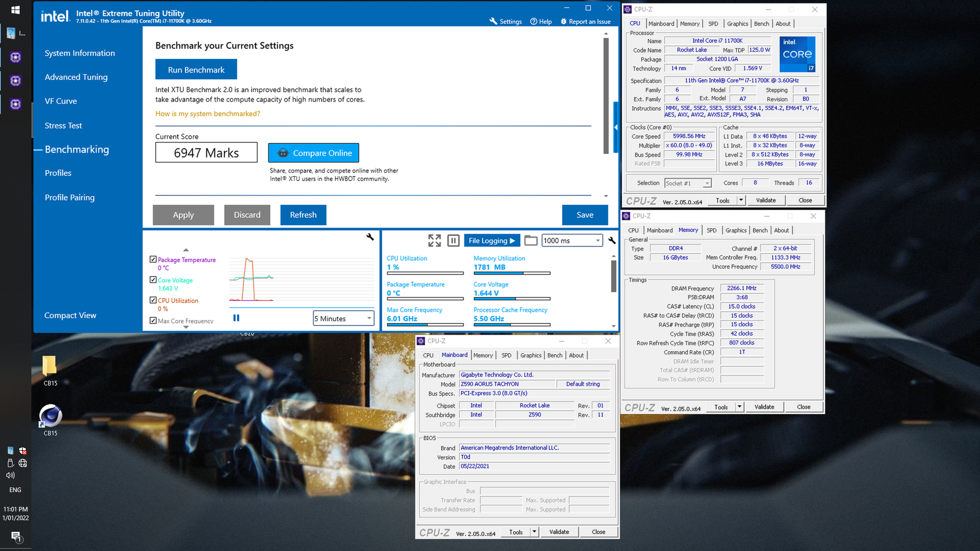Image resolution: width=980 pixels, height=551 pixels.
Task: Open the Socket #1 selection dropdown
Action: 688,183
